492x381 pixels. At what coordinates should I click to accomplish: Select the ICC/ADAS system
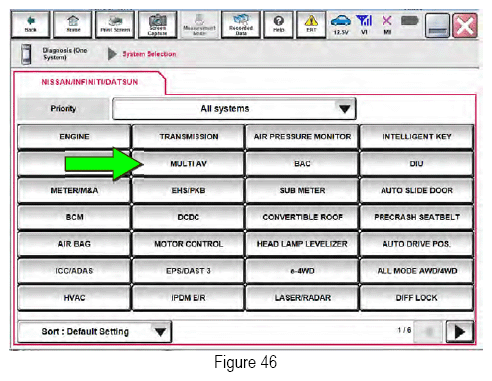[74, 271]
